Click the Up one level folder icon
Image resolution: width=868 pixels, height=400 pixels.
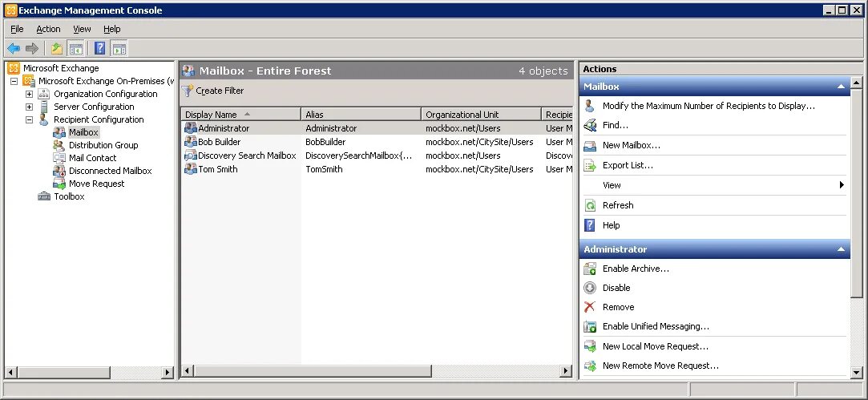click(56, 49)
